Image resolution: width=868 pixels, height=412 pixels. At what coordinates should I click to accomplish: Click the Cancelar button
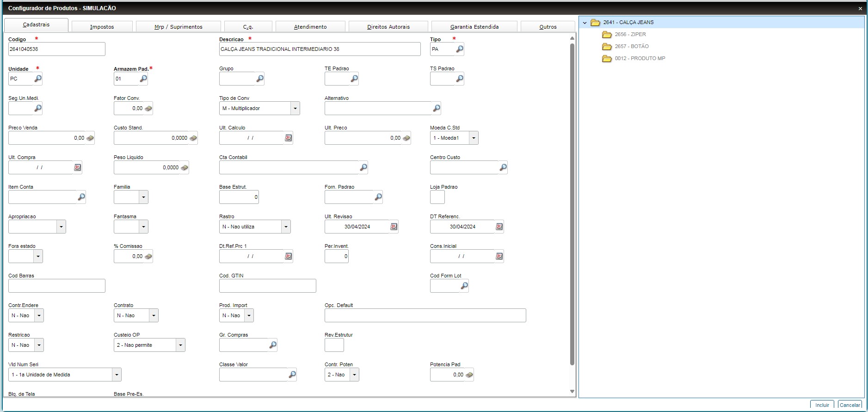(850, 405)
